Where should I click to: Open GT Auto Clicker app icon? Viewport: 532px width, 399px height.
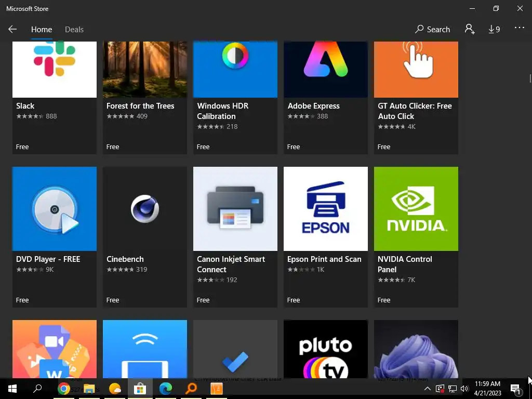pyautogui.click(x=416, y=69)
